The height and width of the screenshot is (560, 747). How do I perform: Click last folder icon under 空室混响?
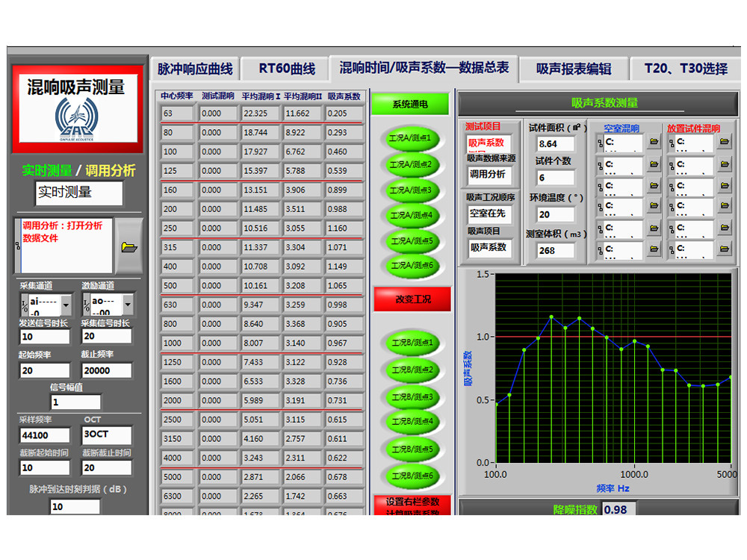(654, 249)
